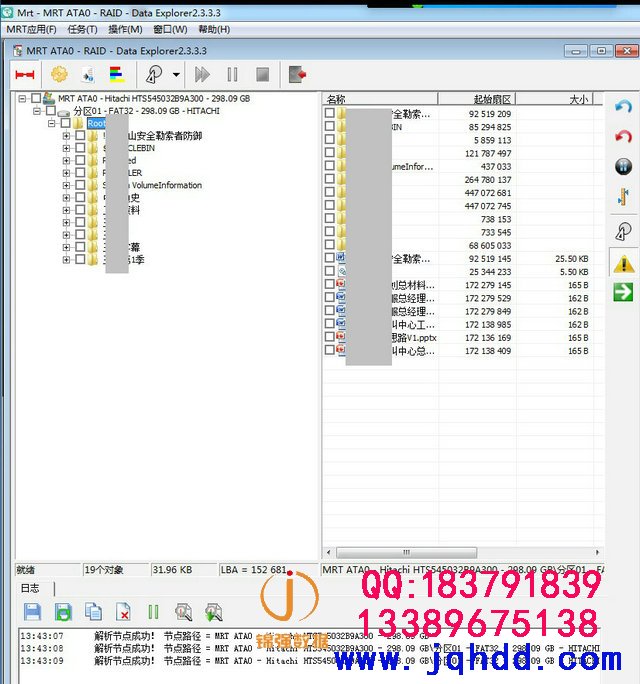
Task: Click the pause toolbar button
Action: pyautogui.click(x=233, y=75)
